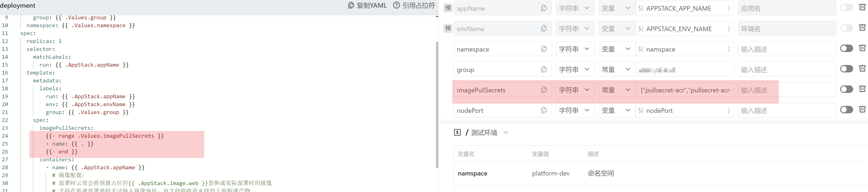Copy the nodePort variable name

coord(544,110)
